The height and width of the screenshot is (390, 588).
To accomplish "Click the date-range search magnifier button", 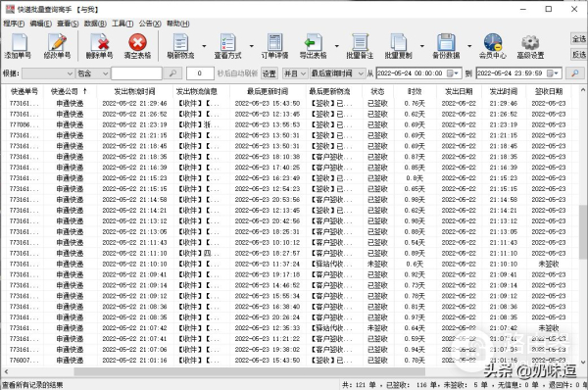I will [x=575, y=73].
